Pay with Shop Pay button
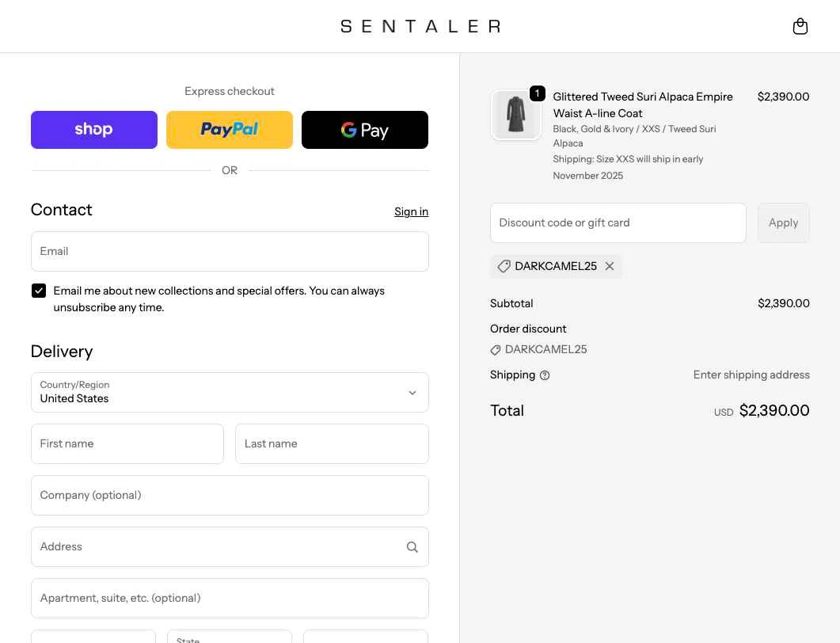This screenshot has height=643, width=840. (x=94, y=130)
